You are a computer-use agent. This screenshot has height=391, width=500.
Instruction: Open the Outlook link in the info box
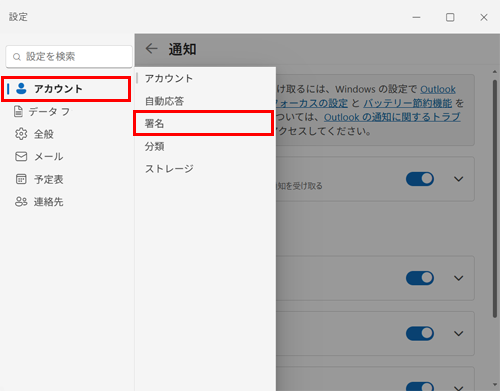438,89
